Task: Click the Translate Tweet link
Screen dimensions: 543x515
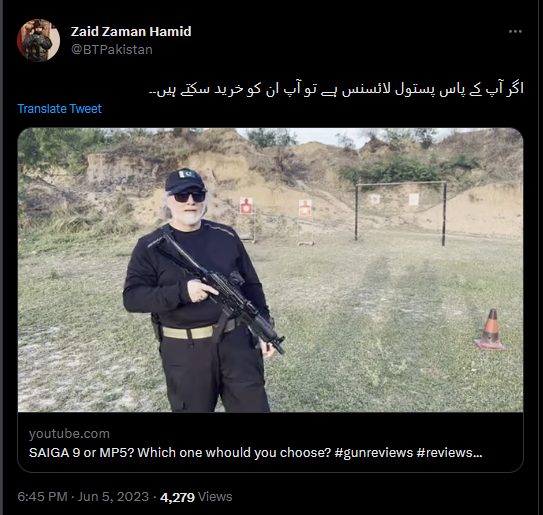Action: (x=60, y=109)
